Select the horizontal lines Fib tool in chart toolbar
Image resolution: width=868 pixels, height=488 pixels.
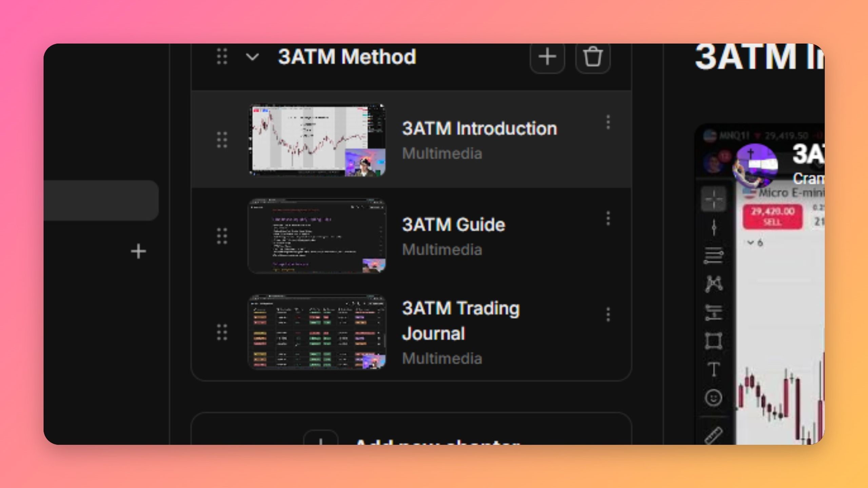pos(714,256)
